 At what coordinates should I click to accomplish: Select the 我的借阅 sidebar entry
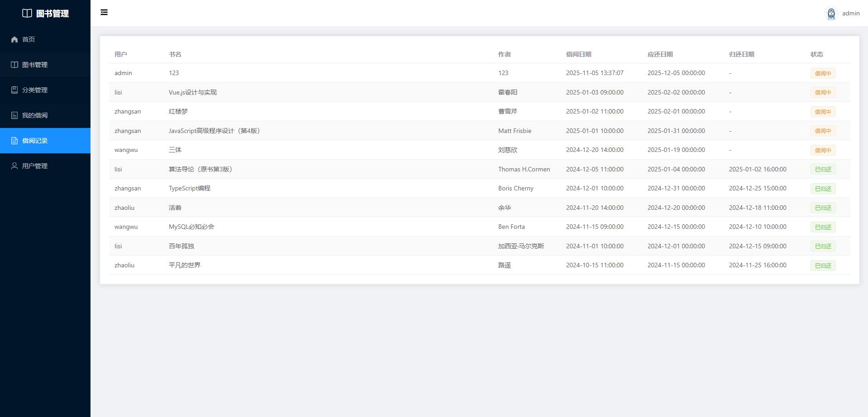tap(35, 115)
